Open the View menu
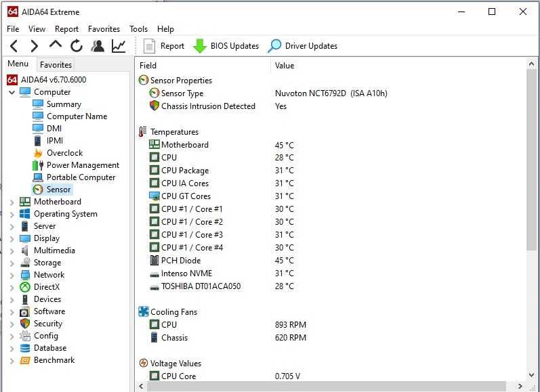This screenshot has width=540, height=392. pyautogui.click(x=37, y=29)
